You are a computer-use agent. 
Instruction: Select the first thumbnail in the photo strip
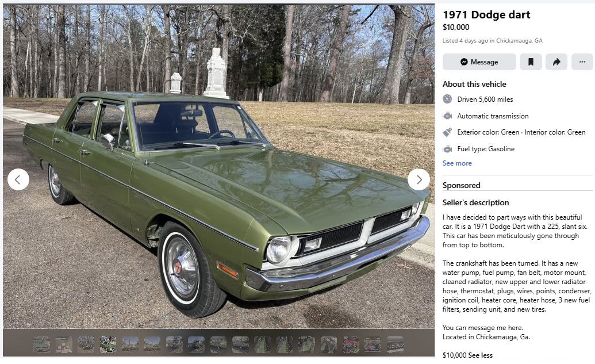[41, 344]
